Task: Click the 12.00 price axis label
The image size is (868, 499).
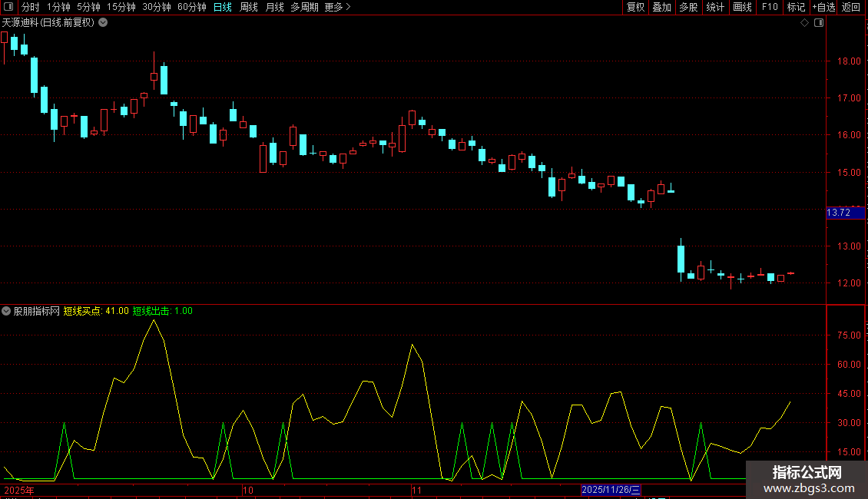Action: 849,283
